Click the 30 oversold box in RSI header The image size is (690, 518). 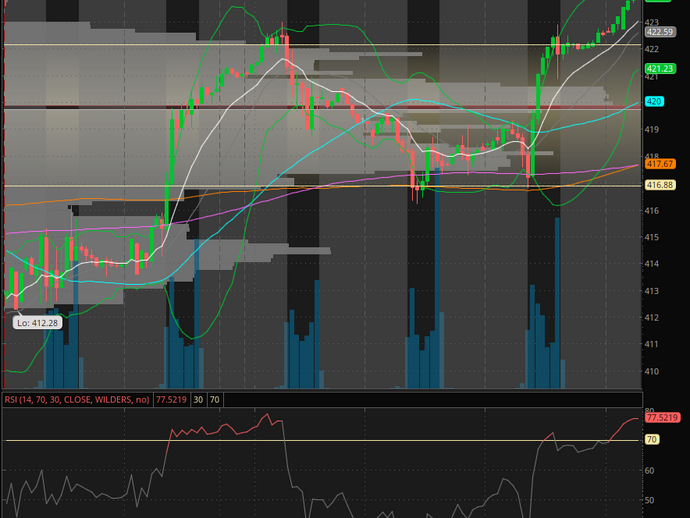coord(198,400)
